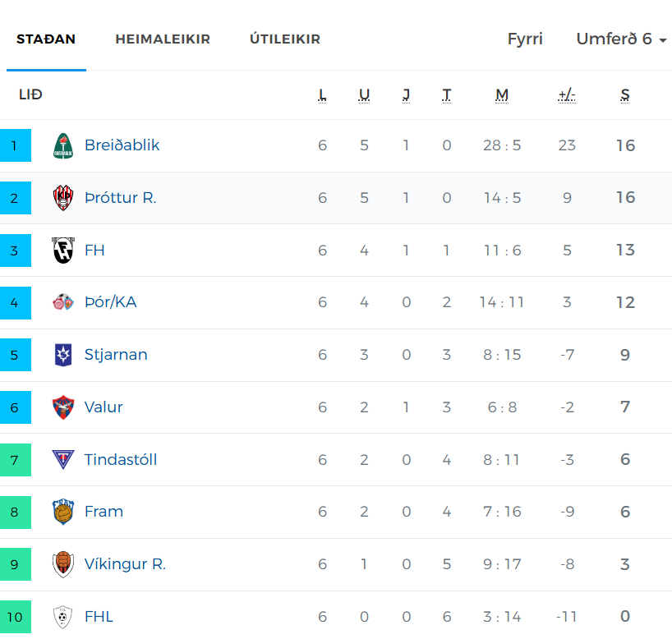Screen dimensions: 672x639
Task: Click the S points column header
Action: pyautogui.click(x=625, y=94)
